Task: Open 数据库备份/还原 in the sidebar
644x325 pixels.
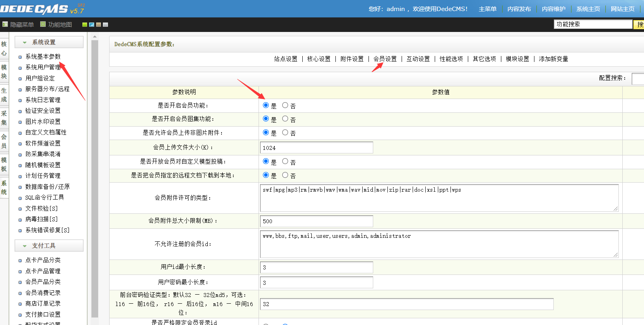Action: 47,187
